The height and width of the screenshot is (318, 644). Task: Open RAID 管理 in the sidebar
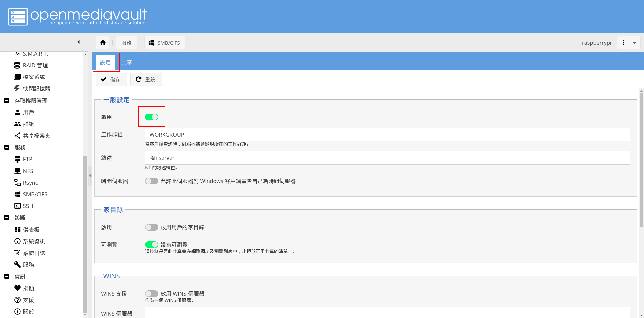click(x=35, y=65)
